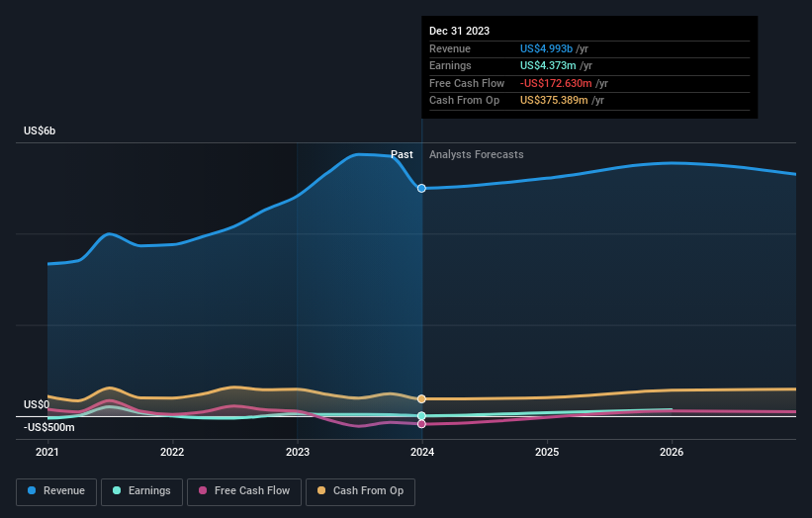Click the orange Cash From Op data point

[x=421, y=399]
